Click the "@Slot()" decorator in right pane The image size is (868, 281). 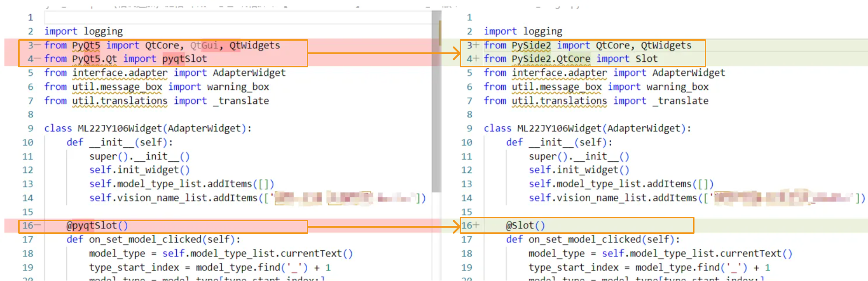pyautogui.click(x=525, y=226)
